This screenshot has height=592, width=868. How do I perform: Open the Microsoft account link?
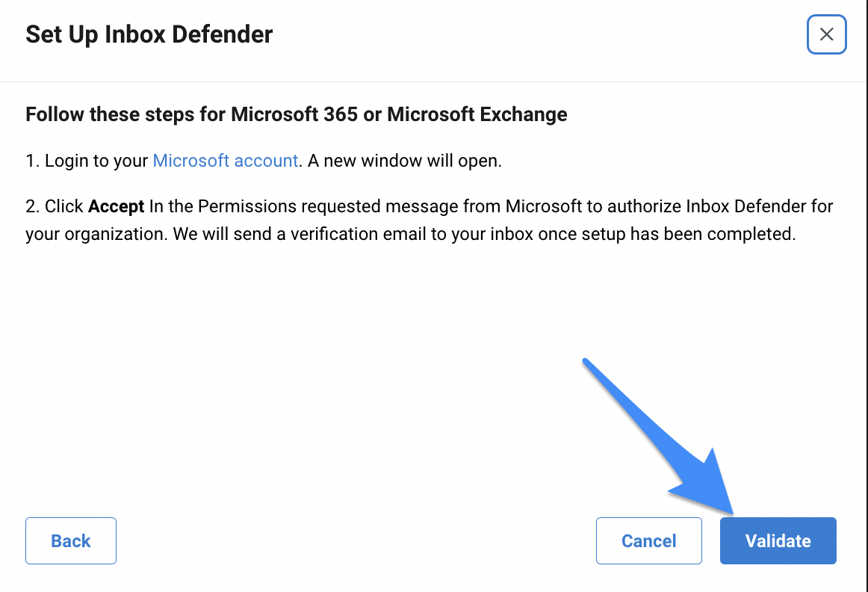click(226, 161)
